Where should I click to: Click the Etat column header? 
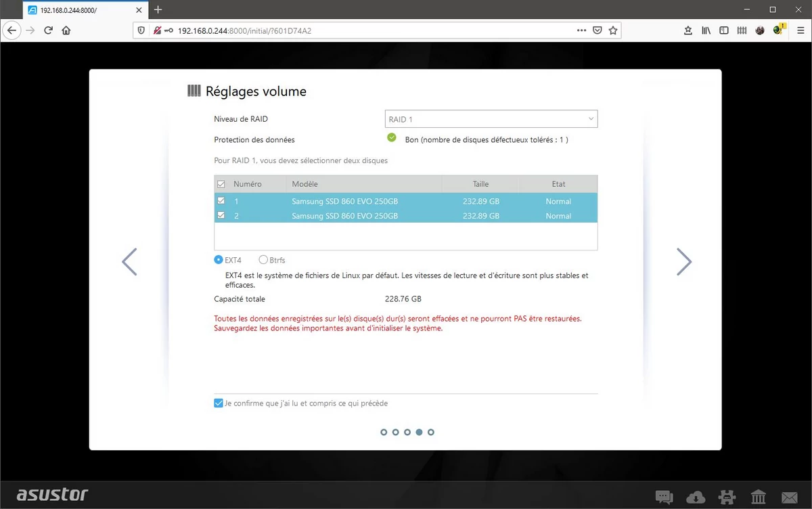558,184
